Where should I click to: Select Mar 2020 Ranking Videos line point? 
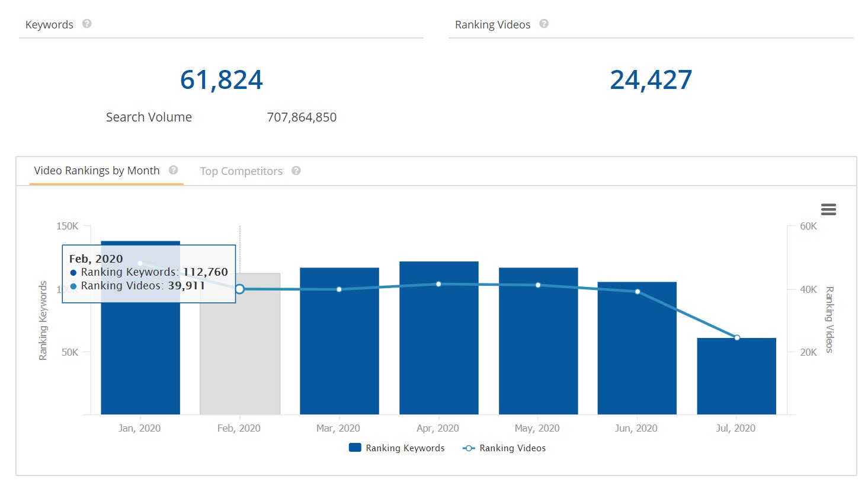(339, 289)
